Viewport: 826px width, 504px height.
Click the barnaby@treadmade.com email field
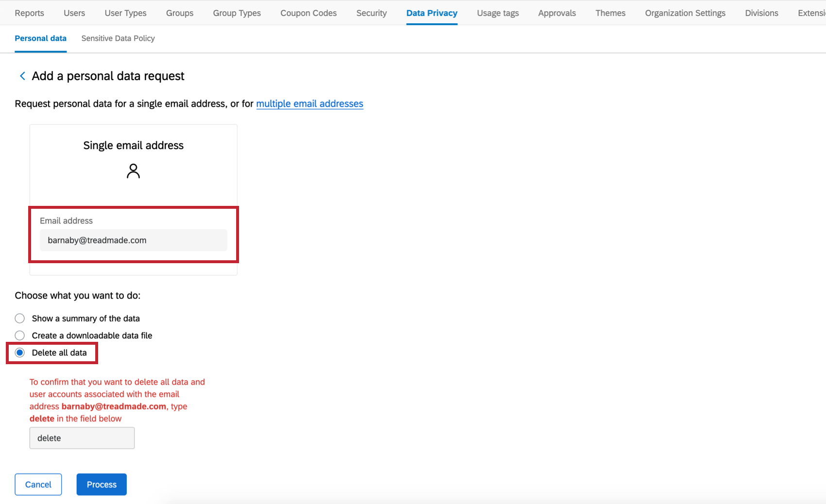[x=133, y=240]
